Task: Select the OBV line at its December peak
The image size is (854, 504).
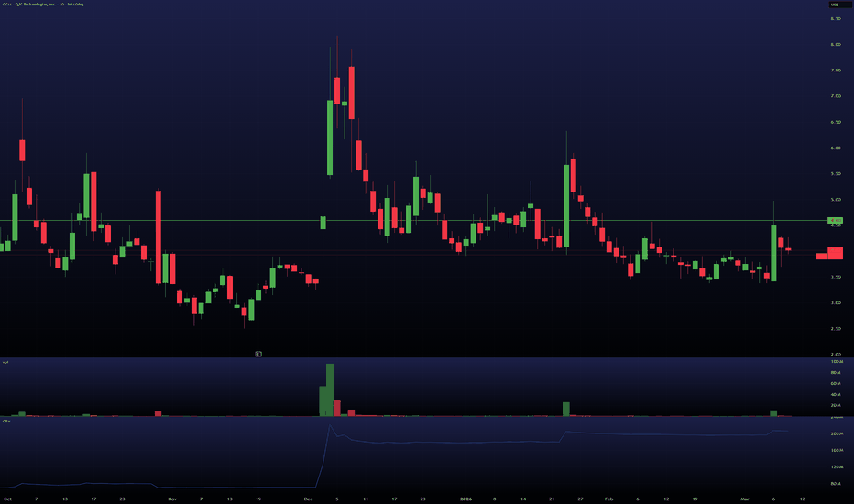Action: [x=330, y=425]
